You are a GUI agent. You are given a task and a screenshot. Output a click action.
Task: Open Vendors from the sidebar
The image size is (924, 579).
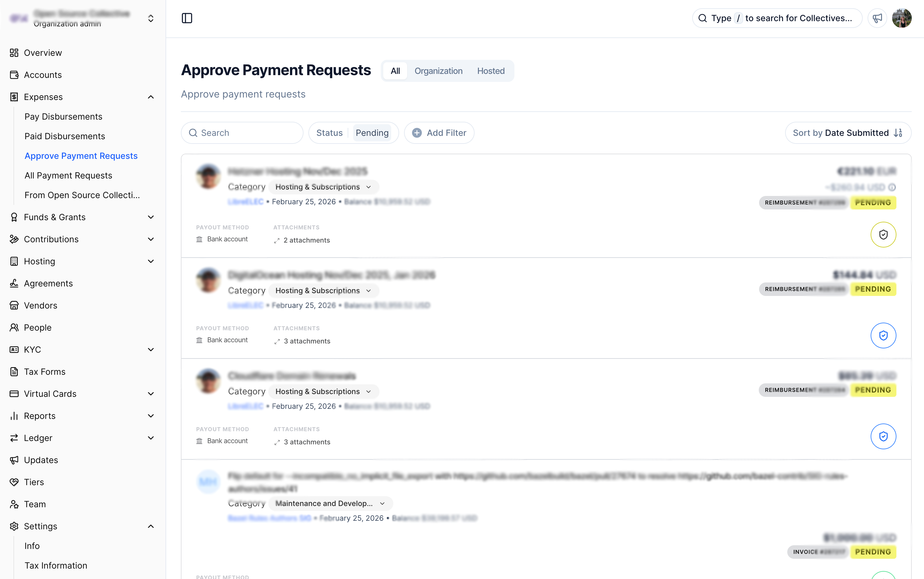coord(40,305)
